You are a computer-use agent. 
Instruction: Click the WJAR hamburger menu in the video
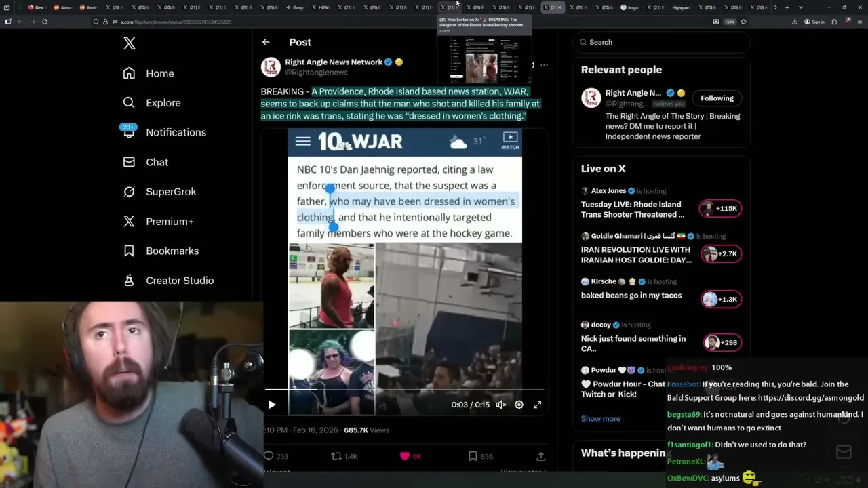pyautogui.click(x=302, y=141)
